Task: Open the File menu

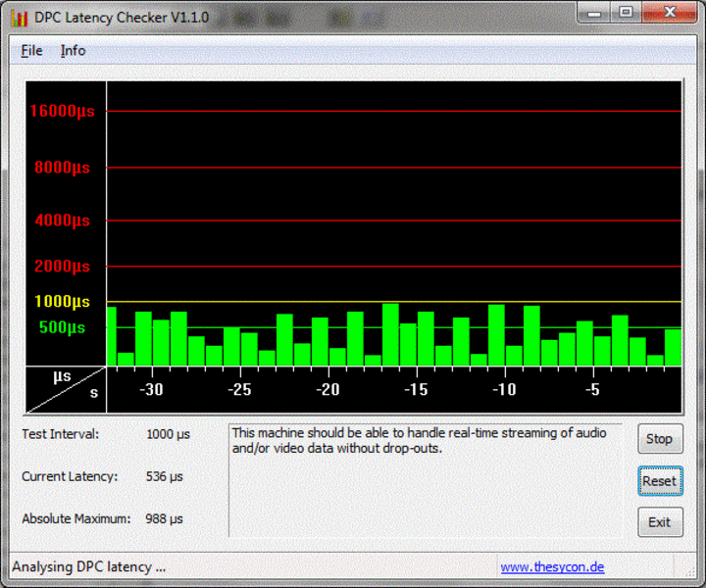Action: (x=31, y=51)
